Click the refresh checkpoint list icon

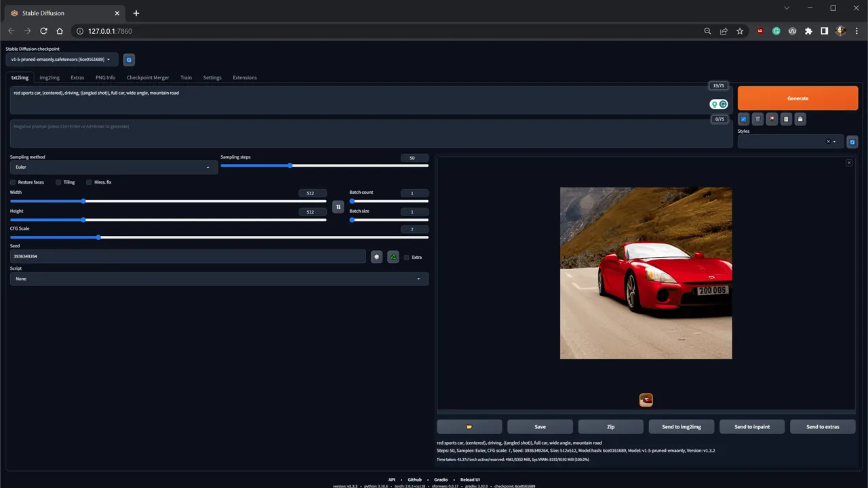point(129,60)
